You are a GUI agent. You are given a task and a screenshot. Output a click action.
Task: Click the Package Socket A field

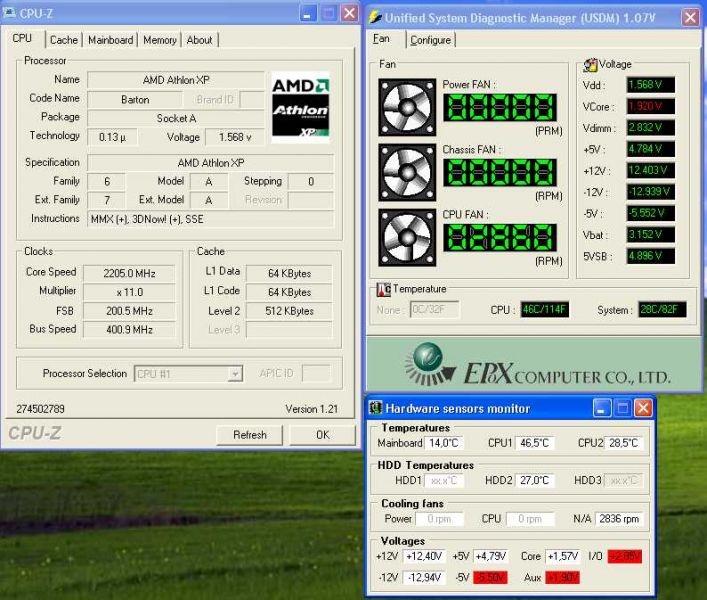[176, 119]
